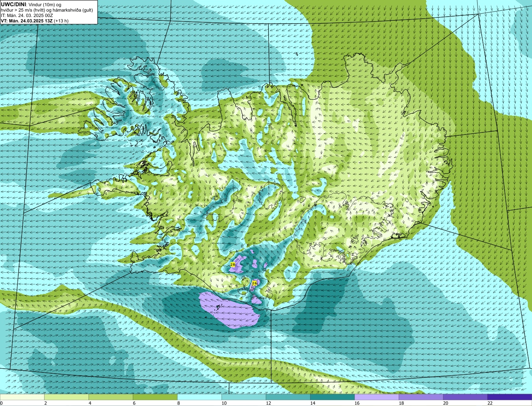532x406 pixels.
Task: Click the scale label "10"
Action: [x=224, y=403]
